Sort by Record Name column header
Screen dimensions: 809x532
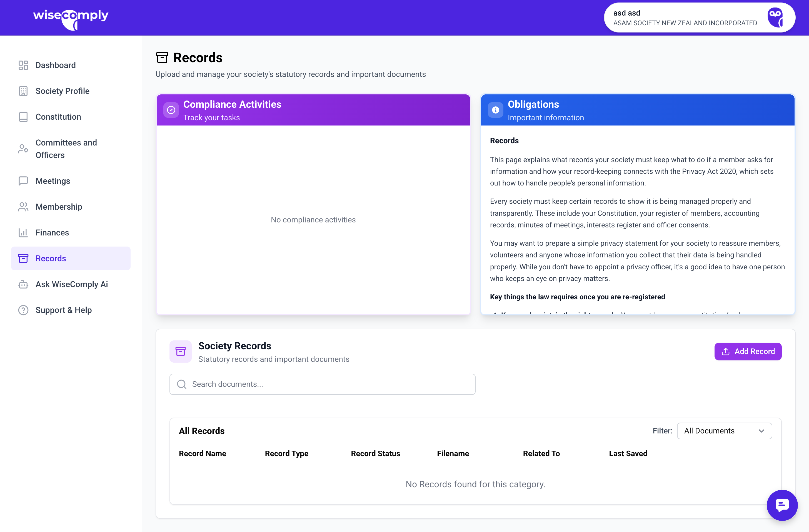tap(203, 453)
